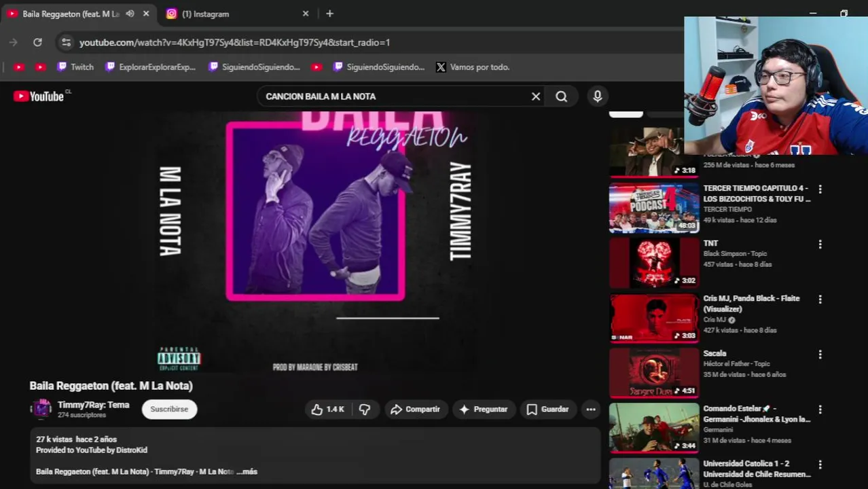Share the video with Compartir

coord(415,410)
